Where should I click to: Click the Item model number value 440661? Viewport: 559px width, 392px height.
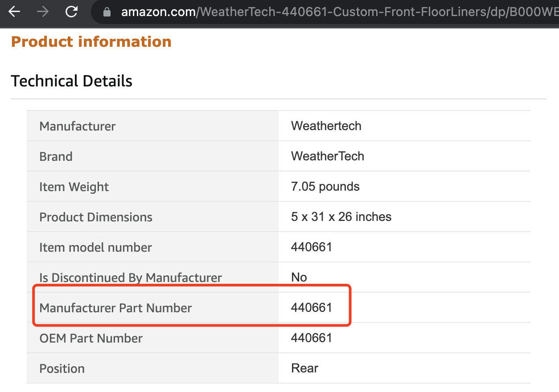coord(311,247)
